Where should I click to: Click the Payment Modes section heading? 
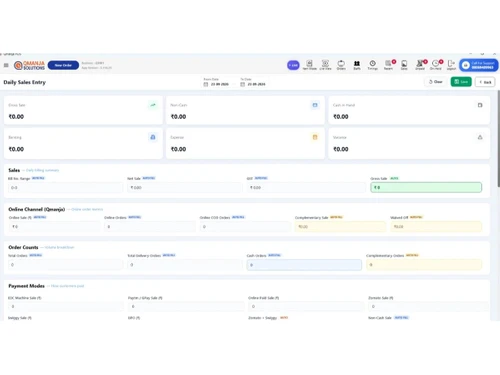26,286
